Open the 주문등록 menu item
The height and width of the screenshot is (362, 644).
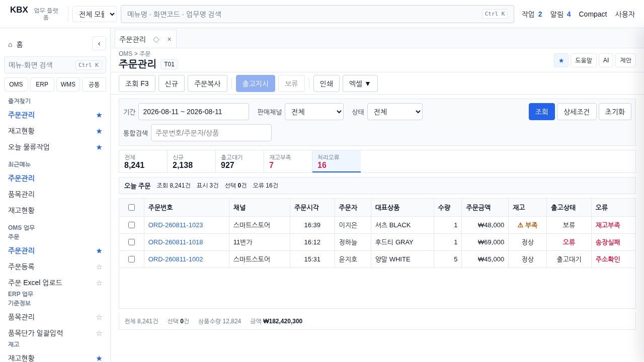pos(21,266)
